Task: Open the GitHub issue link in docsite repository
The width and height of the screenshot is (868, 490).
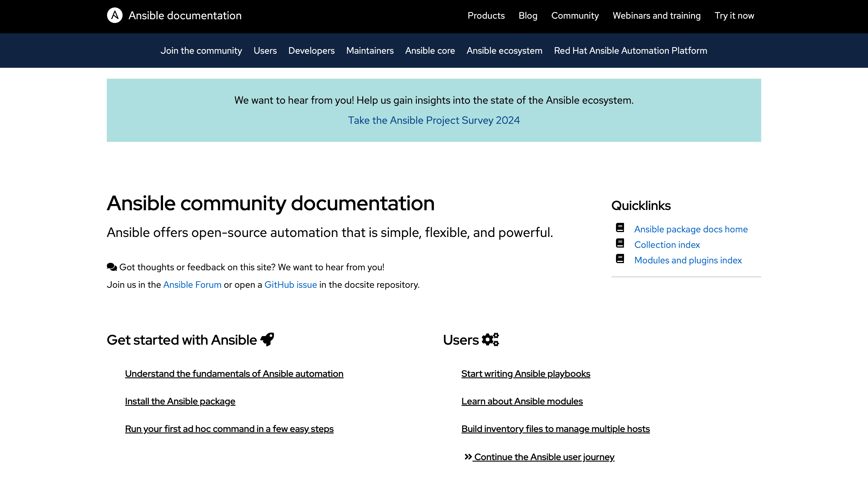Action: pos(290,285)
